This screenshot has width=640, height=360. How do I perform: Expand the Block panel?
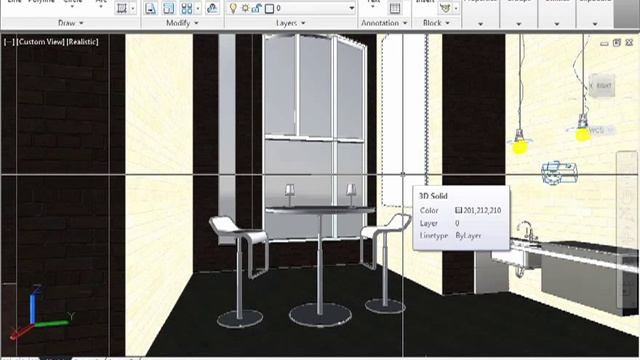tap(436, 23)
